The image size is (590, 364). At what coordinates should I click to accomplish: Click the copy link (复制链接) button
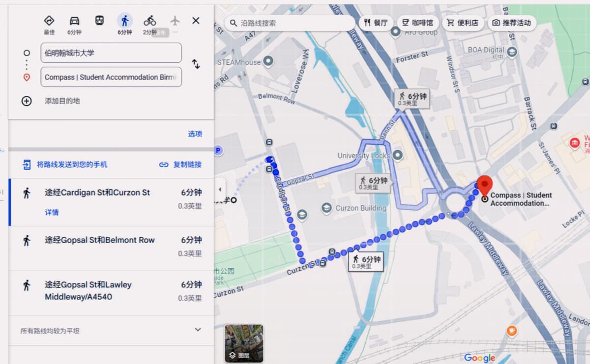pos(180,165)
